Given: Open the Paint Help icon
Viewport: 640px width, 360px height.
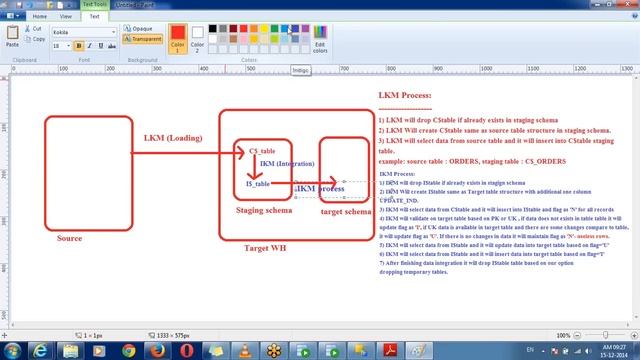Looking at the screenshot, I should point(635,16).
